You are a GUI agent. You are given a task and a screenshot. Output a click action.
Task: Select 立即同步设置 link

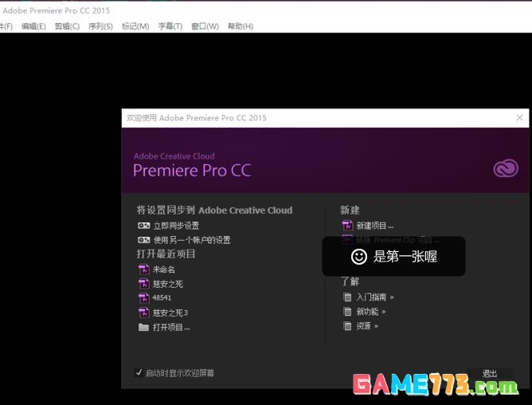176,226
